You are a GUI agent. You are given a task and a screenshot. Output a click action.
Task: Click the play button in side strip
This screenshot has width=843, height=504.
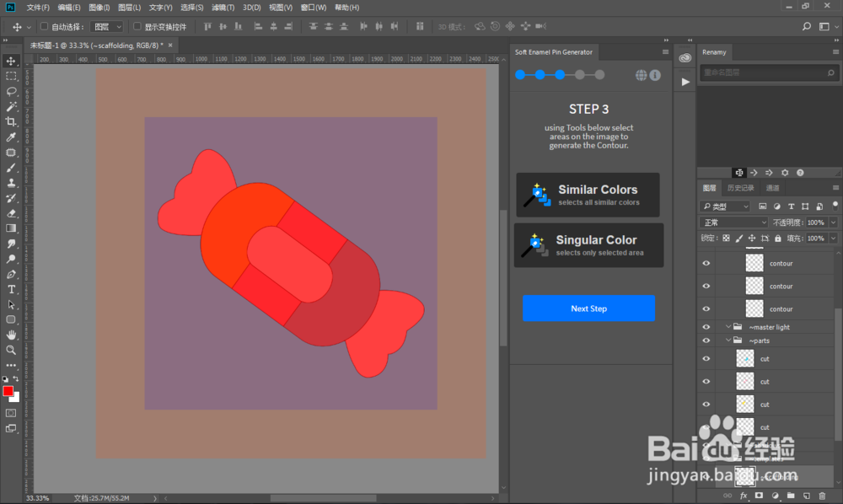coord(685,82)
